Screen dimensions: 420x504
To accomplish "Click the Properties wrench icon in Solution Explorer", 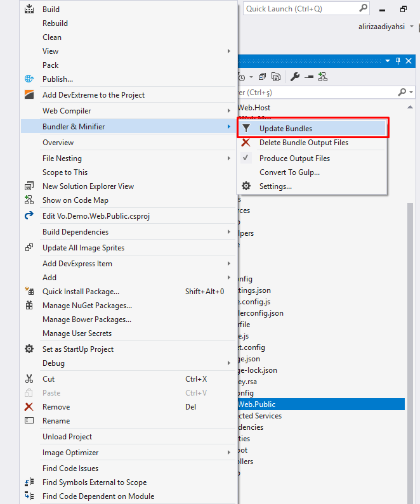I will click(x=295, y=77).
